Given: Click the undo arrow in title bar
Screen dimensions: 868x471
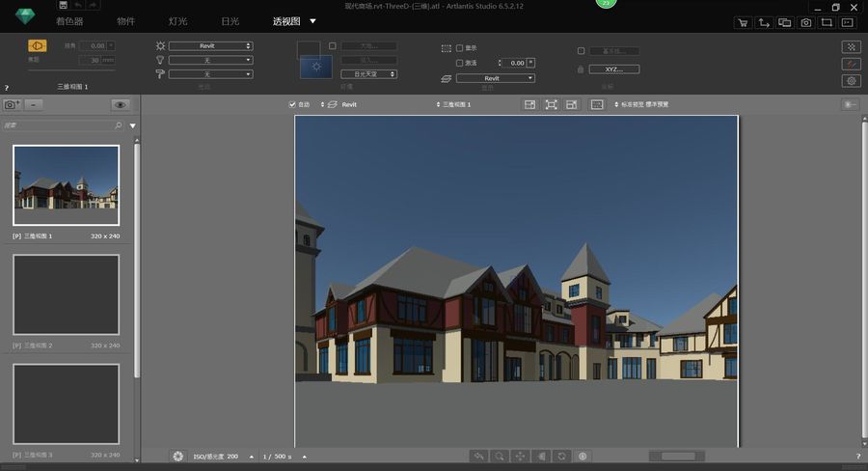Looking at the screenshot, I should pos(78,5).
